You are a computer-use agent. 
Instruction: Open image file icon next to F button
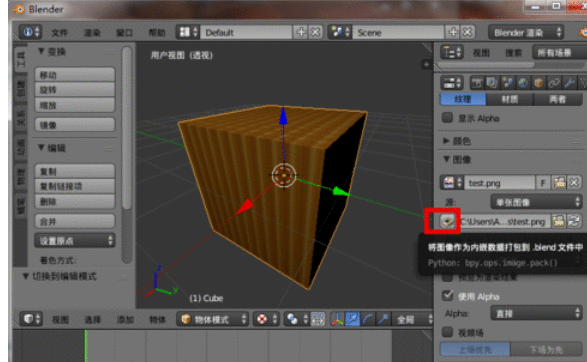559,183
